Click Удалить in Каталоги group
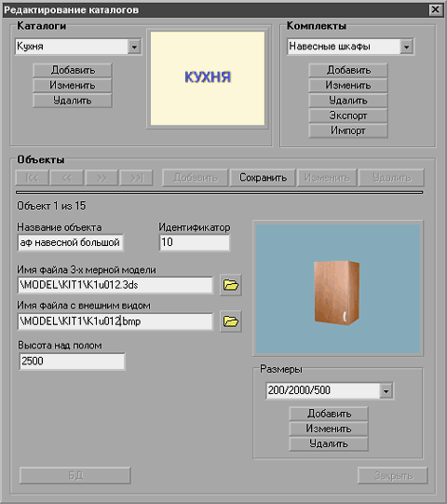The width and height of the screenshot is (447, 504). 73,101
